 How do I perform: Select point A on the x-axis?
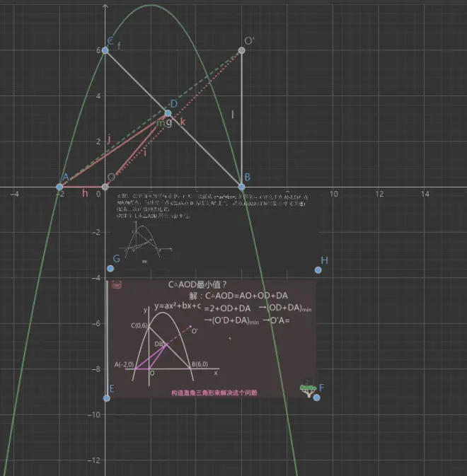[x=59, y=187]
